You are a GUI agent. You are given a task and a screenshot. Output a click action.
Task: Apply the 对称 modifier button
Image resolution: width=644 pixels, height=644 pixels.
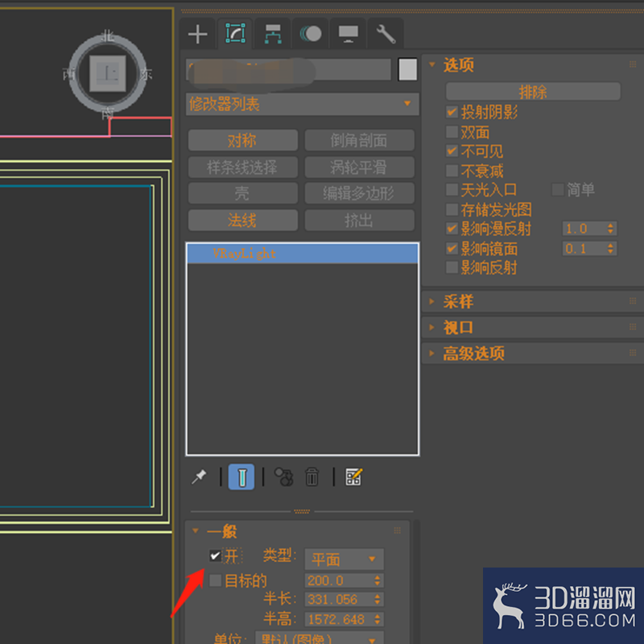pyautogui.click(x=243, y=140)
